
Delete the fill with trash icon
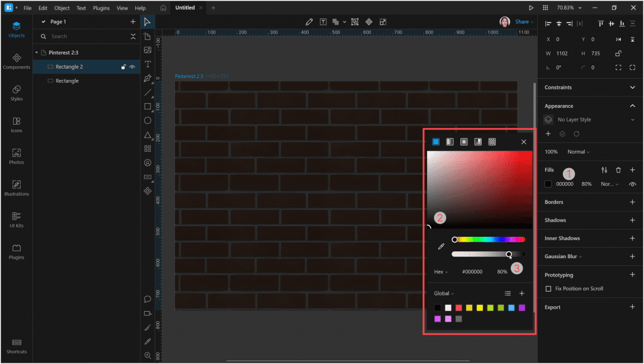coord(618,170)
